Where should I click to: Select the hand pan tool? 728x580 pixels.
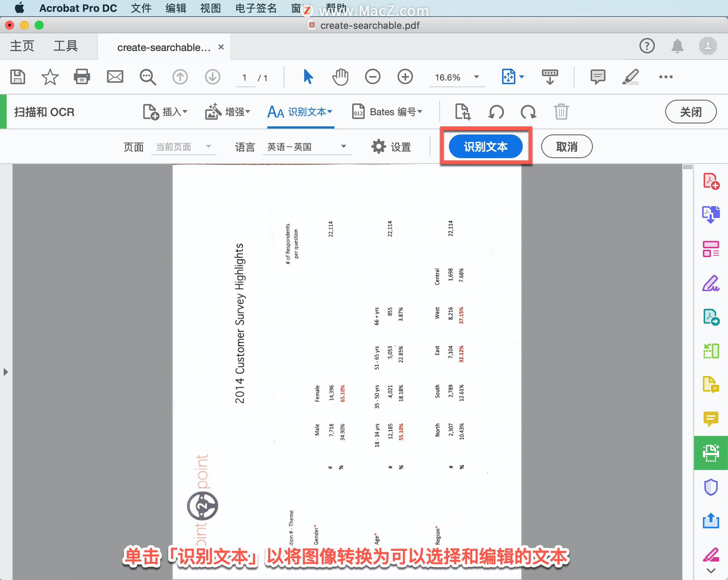click(x=340, y=77)
